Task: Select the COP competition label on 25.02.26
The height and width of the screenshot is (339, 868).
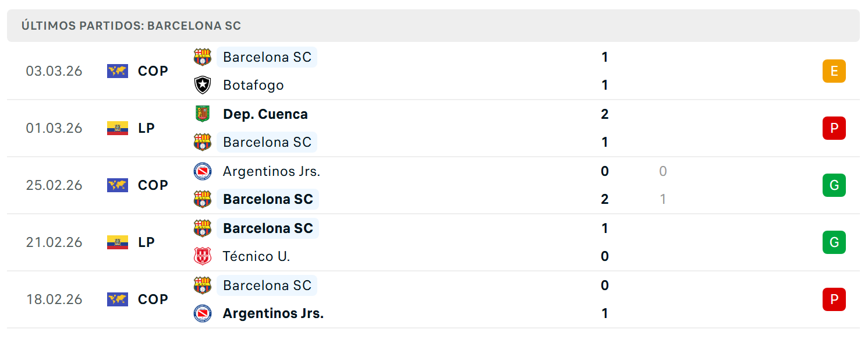Action: tap(153, 185)
